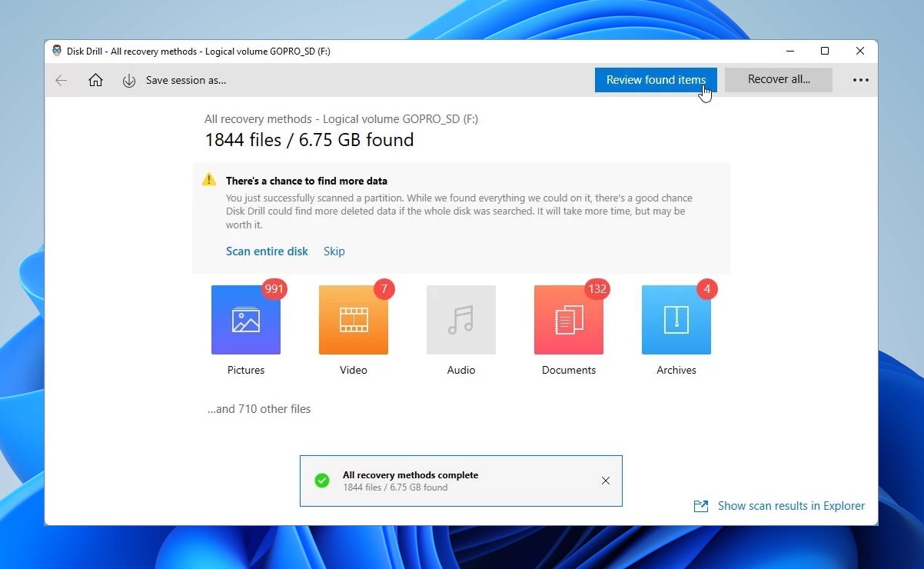Choose Save session as...
This screenshot has width=924, height=569.
tap(186, 80)
